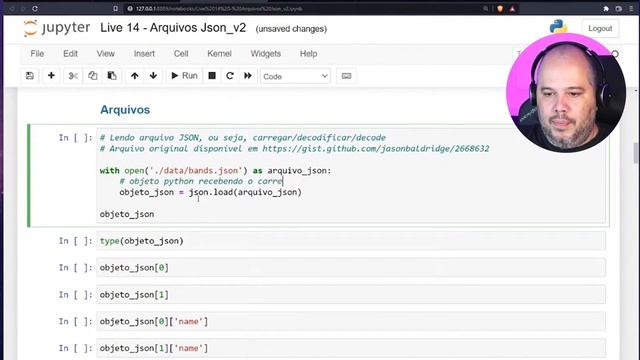Move selected cell up arrow
Screen dimensions: 640x360
pyautogui.click(x=135, y=76)
